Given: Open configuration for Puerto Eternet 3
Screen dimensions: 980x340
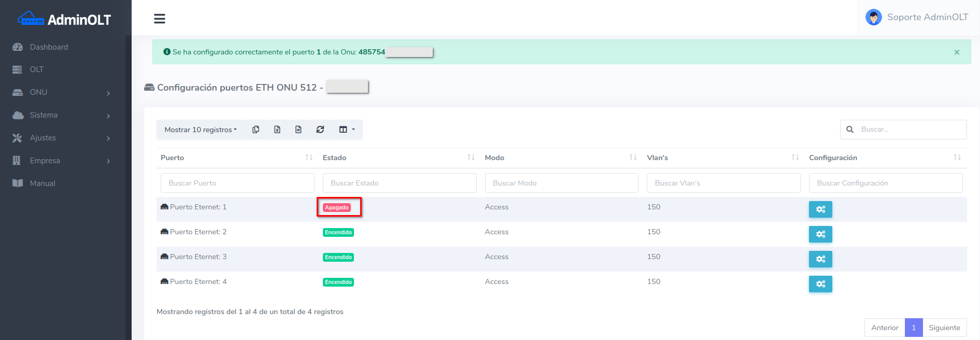Looking at the screenshot, I should 820,259.
